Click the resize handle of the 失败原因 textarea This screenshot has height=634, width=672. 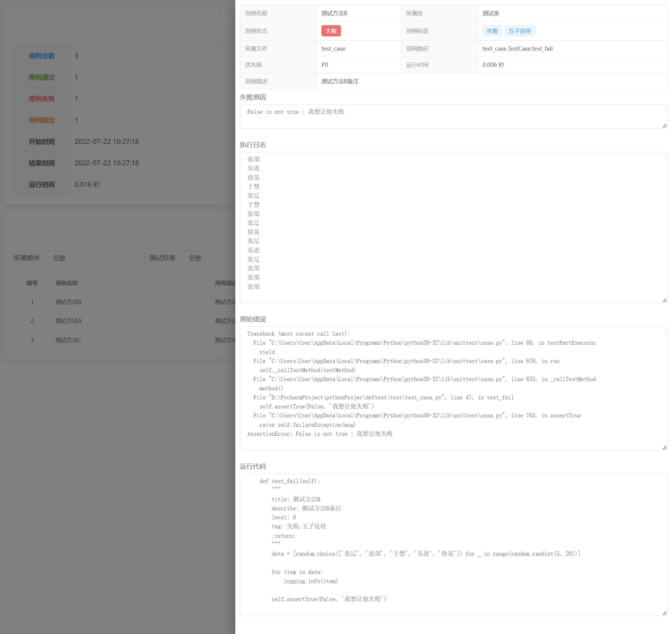pos(664,126)
